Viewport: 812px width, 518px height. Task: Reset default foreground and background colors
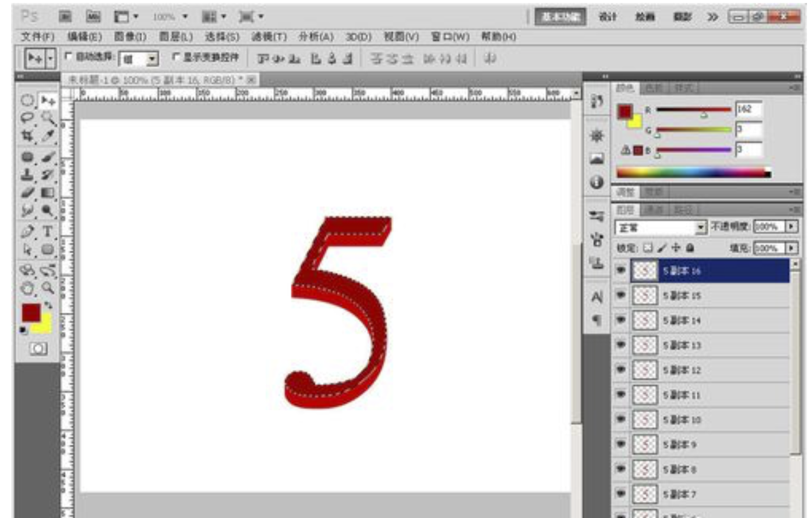tap(23, 330)
